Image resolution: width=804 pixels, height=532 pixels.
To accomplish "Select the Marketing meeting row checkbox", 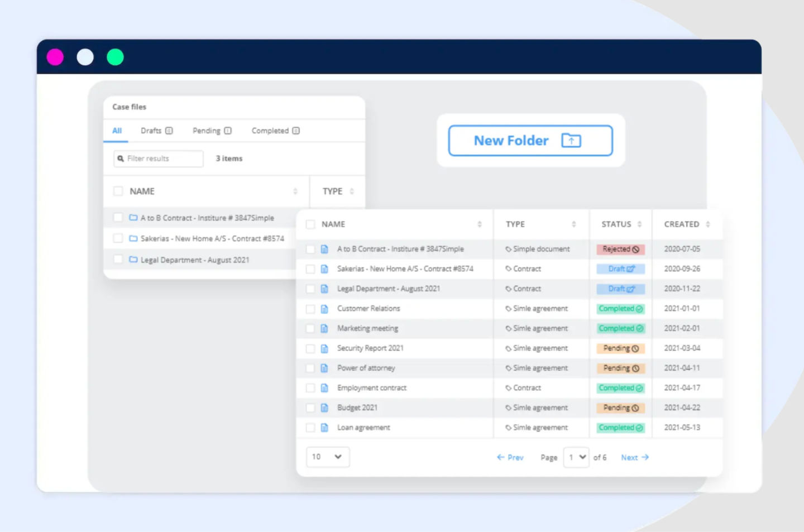I will pyautogui.click(x=310, y=328).
